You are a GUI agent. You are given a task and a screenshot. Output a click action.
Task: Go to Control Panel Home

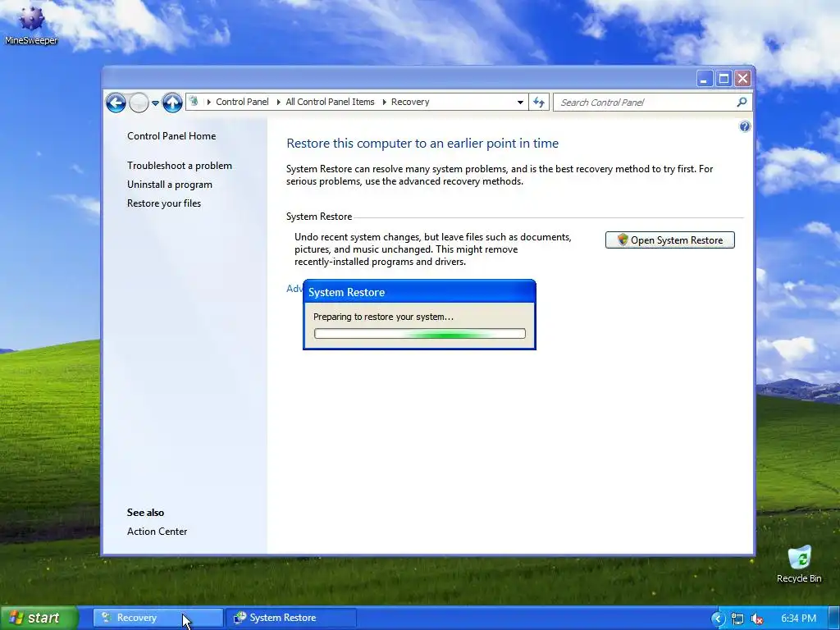[171, 136]
